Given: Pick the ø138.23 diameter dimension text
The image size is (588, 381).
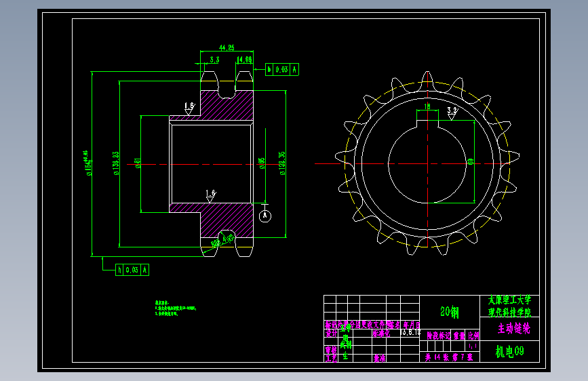Looking at the screenshot, I should tap(116, 163).
